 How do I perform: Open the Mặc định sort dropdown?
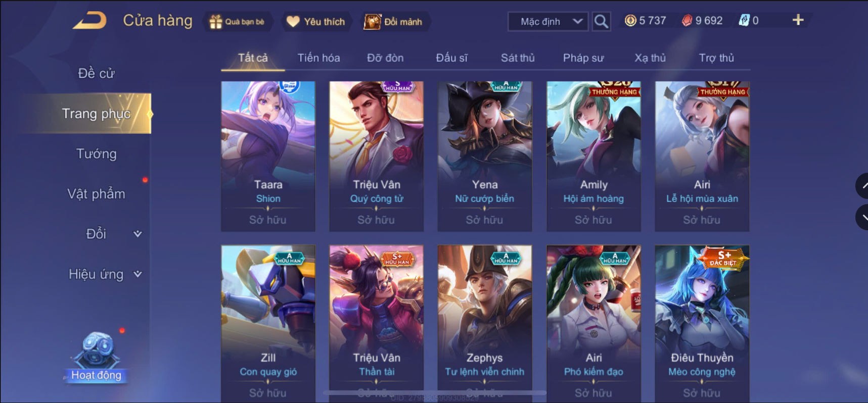(x=548, y=22)
